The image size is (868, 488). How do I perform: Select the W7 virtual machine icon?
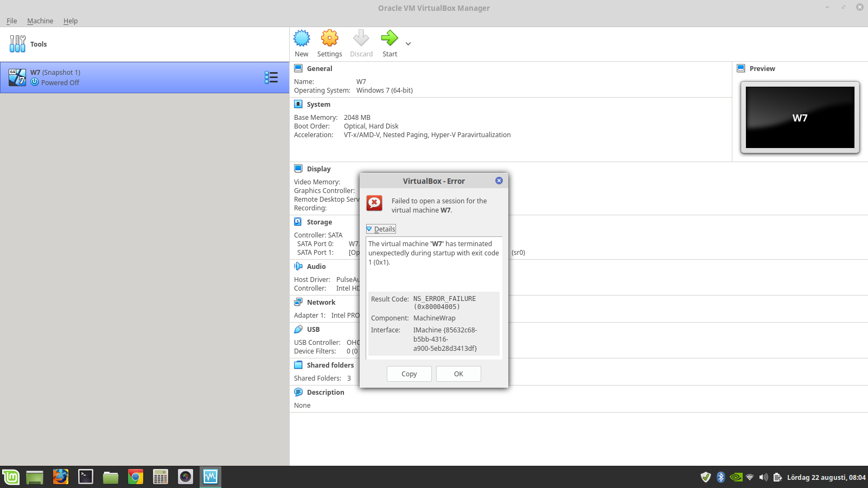[x=17, y=78]
